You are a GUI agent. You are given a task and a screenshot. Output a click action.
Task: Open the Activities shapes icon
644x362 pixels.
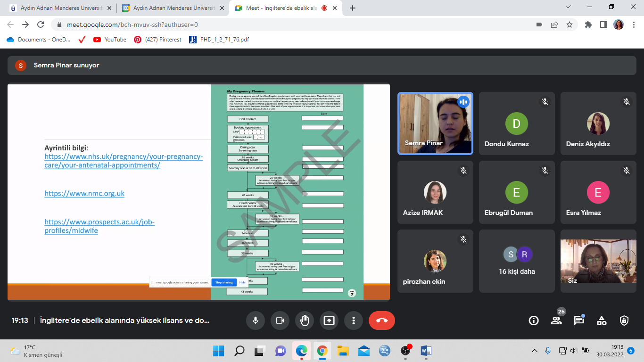click(x=602, y=321)
